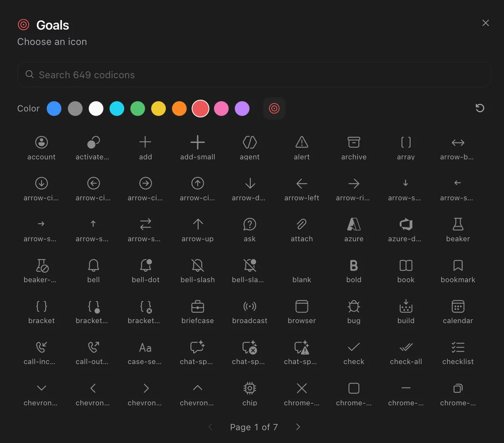
Task: Select the bold icon
Action: point(354,271)
